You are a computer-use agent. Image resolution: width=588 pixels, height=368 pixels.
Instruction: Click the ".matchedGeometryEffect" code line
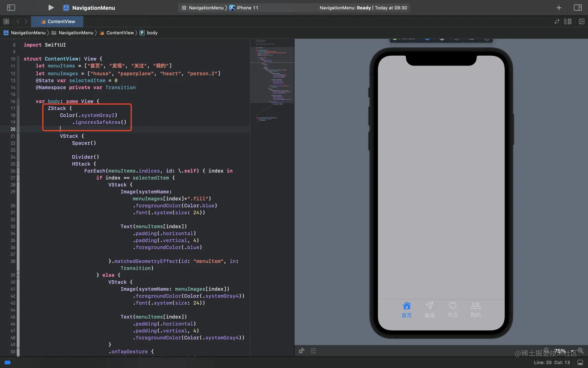173,261
